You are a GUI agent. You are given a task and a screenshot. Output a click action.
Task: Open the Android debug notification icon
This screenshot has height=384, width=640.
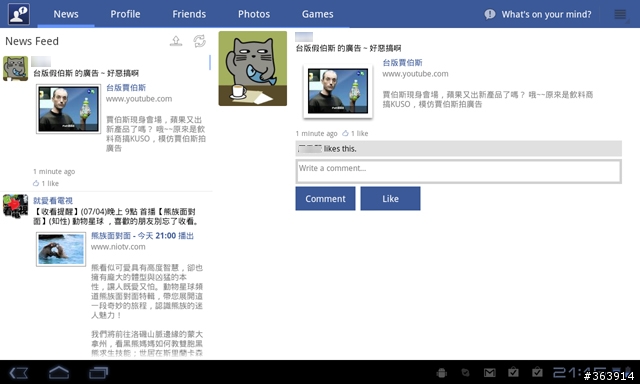click(x=442, y=373)
